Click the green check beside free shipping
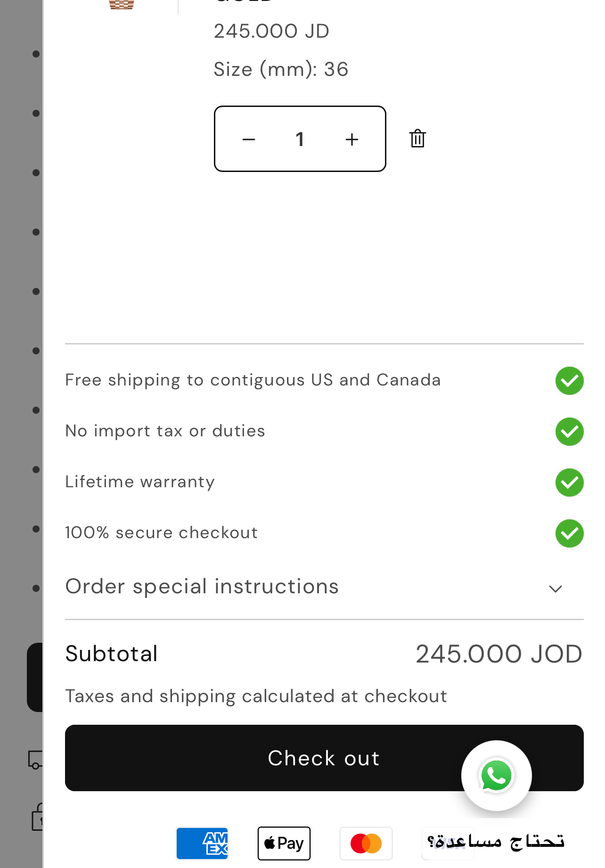This screenshot has height=868, width=605. [x=569, y=381]
